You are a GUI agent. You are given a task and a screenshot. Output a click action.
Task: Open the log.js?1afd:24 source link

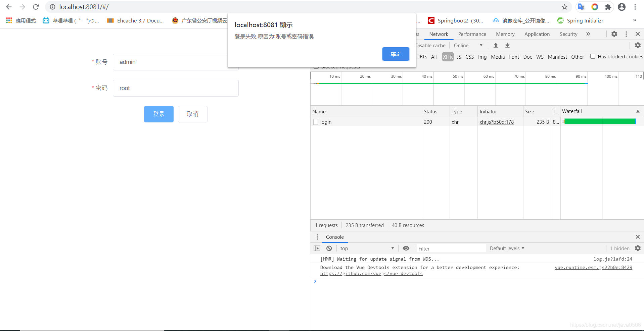point(613,259)
